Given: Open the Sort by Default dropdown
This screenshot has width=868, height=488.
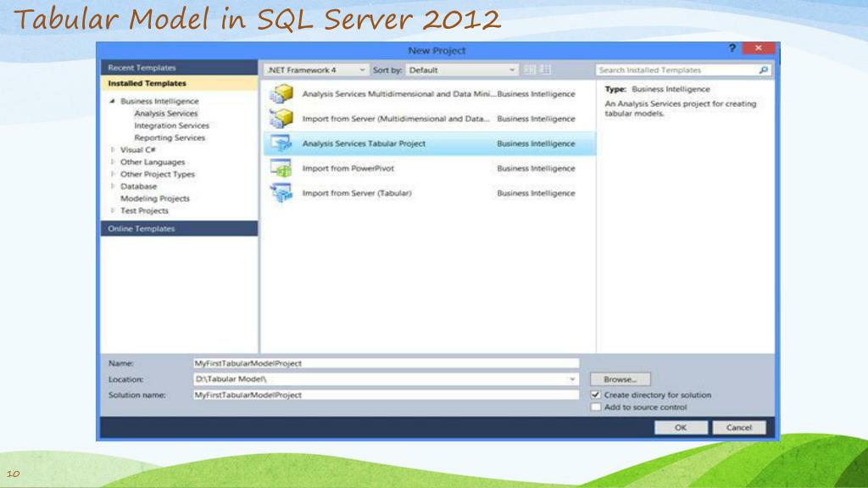Looking at the screenshot, I should (462, 70).
